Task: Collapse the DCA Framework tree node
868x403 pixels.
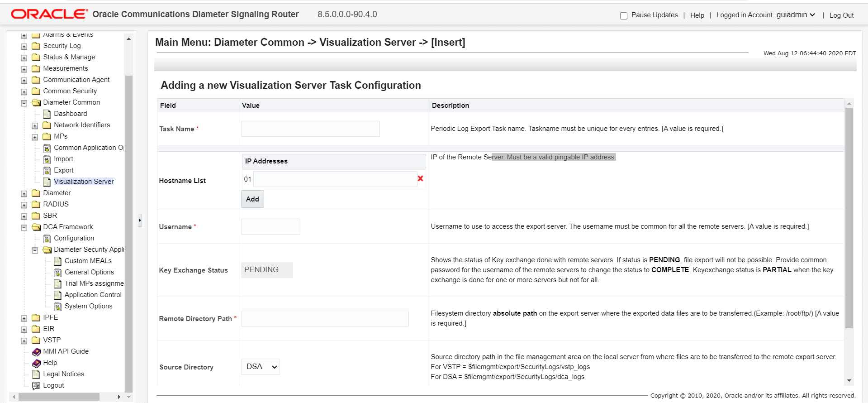Action: coord(24,227)
